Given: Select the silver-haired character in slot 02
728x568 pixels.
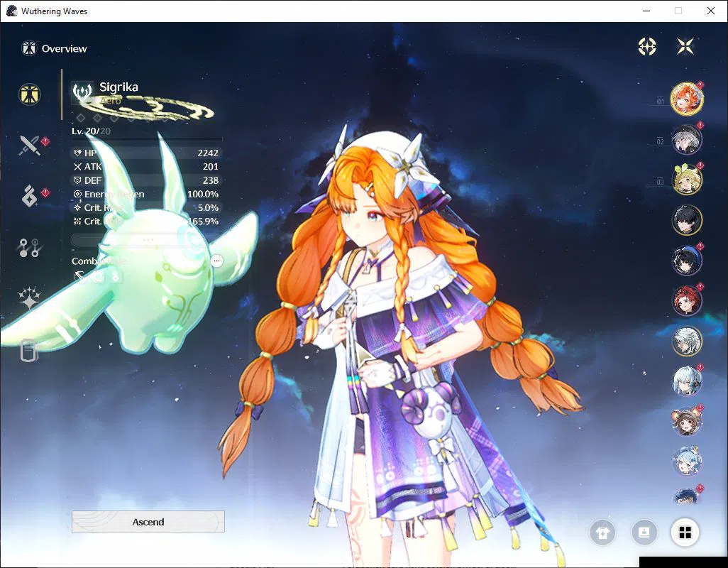Looking at the screenshot, I should [687, 139].
